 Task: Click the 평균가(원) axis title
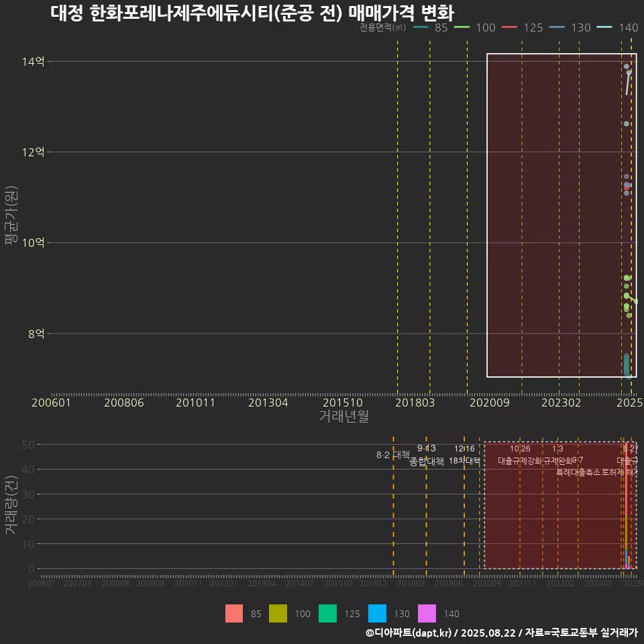(x=11, y=215)
